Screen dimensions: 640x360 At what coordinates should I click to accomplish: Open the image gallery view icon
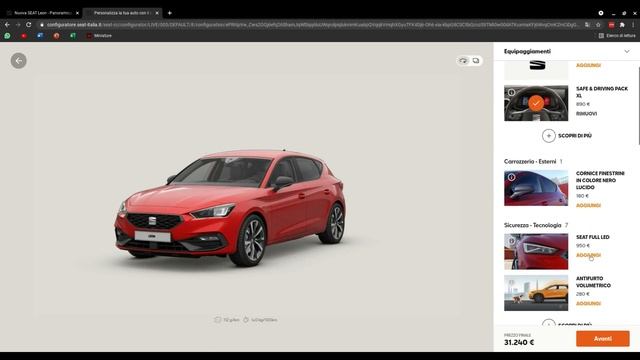click(x=476, y=61)
